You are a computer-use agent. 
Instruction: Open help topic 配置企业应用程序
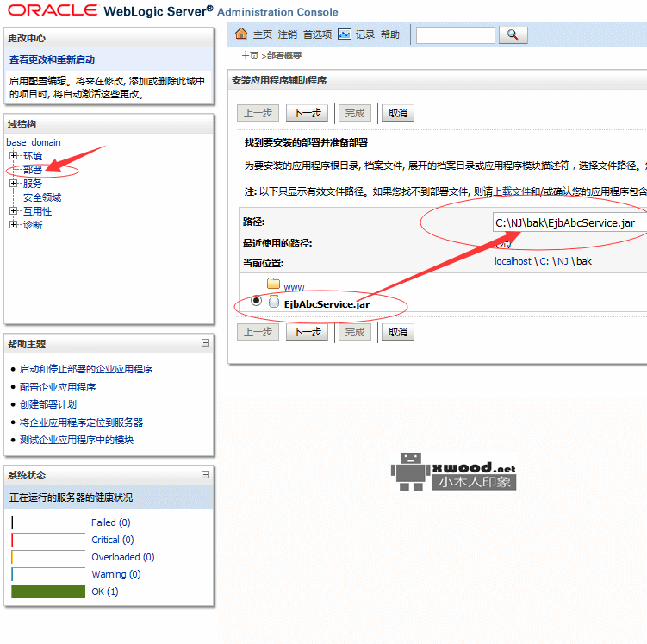(58, 387)
